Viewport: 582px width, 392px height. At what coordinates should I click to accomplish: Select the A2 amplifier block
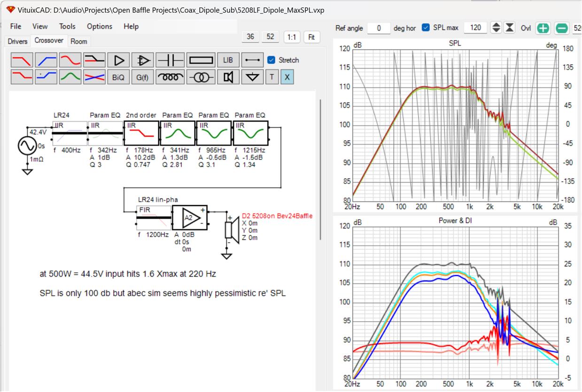[x=190, y=217]
